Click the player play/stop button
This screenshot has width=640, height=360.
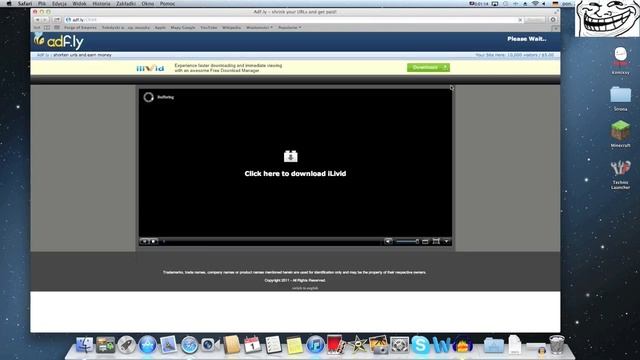click(153, 241)
